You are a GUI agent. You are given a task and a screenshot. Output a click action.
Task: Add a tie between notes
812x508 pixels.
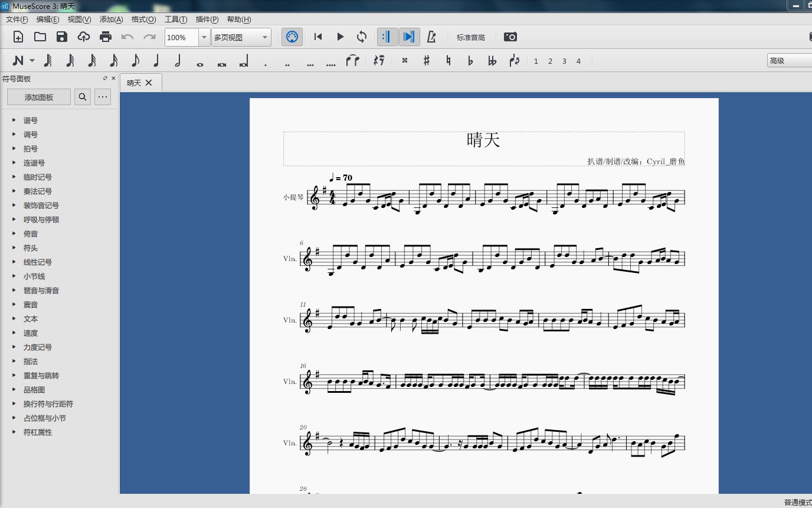pyautogui.click(x=353, y=60)
